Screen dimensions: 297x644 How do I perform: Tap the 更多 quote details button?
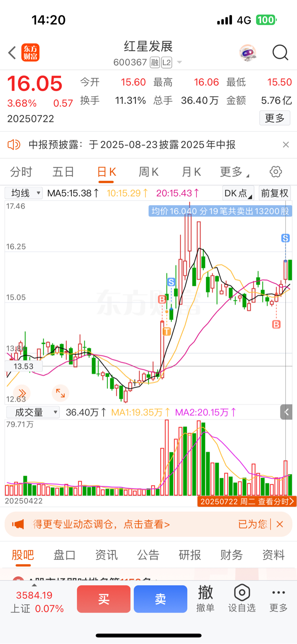click(275, 118)
